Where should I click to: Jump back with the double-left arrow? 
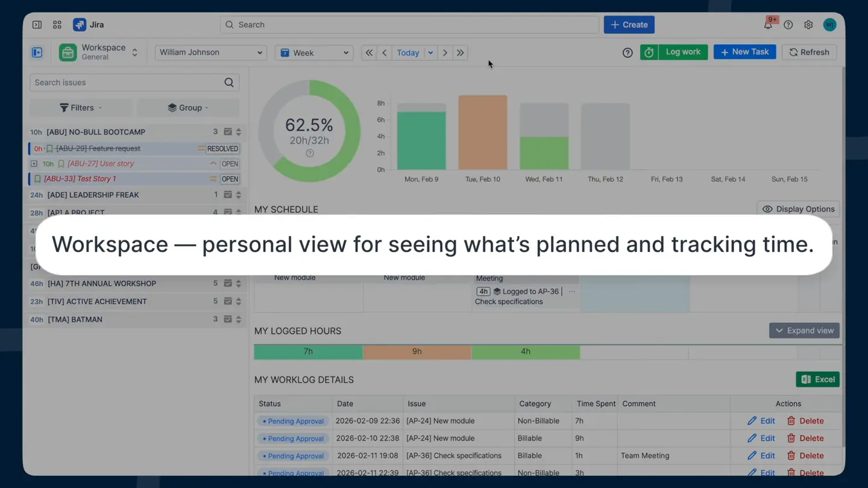pyautogui.click(x=369, y=53)
